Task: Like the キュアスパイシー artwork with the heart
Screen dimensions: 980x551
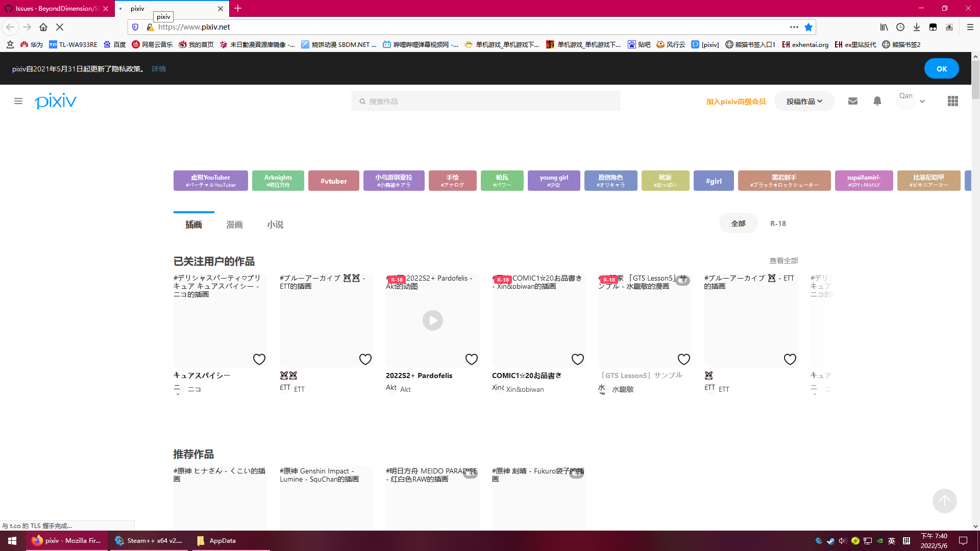Action: point(259,359)
